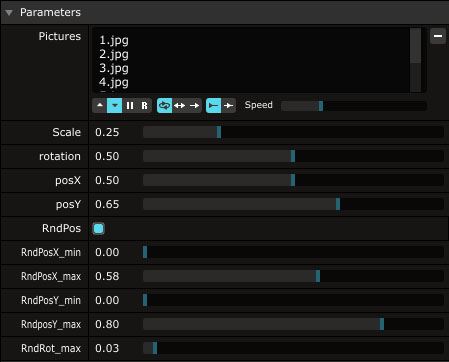This screenshot has width=449, height=362.
Task: Click the up arrow playback direction button
Action: pos(99,106)
